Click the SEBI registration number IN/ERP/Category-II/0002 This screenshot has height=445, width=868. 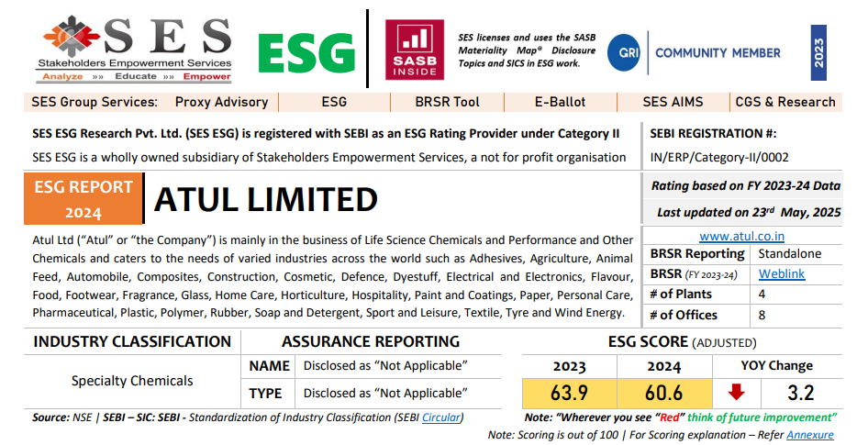(x=719, y=157)
